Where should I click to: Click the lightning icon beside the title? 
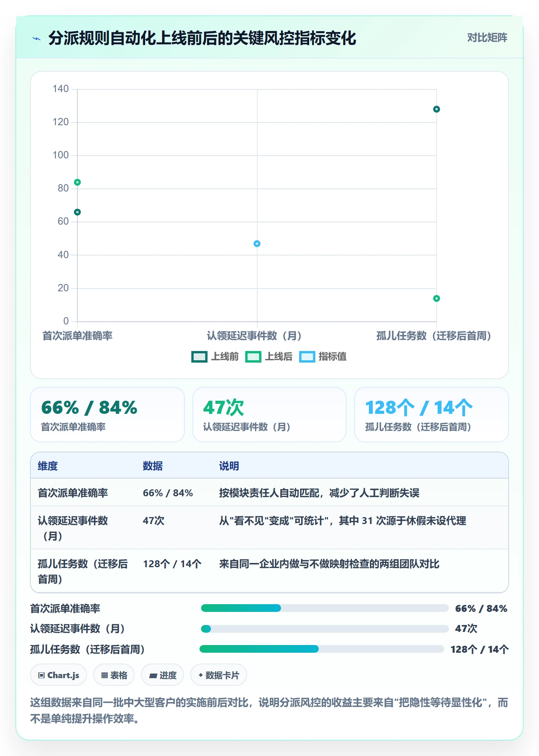point(37,39)
